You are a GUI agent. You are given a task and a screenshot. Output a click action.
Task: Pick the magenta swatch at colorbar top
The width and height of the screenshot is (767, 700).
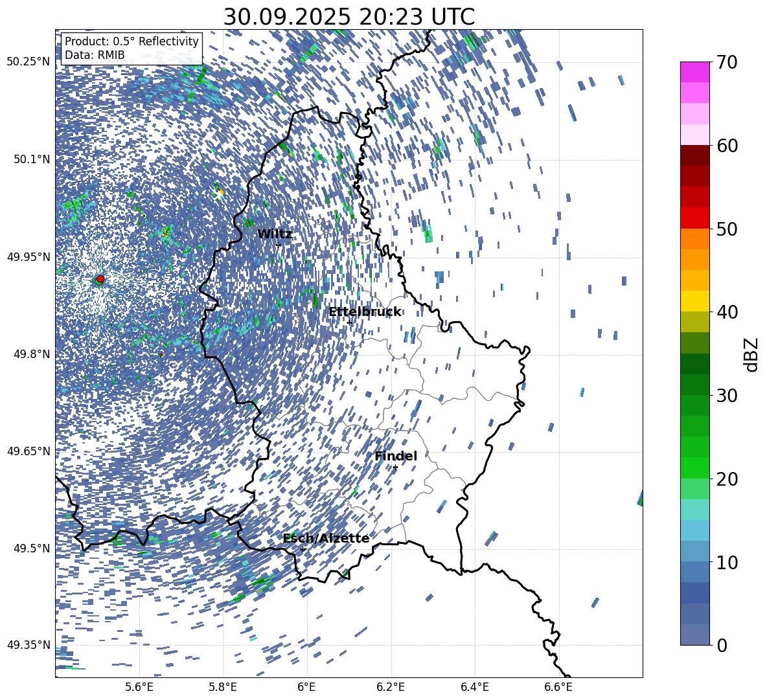coord(694,72)
